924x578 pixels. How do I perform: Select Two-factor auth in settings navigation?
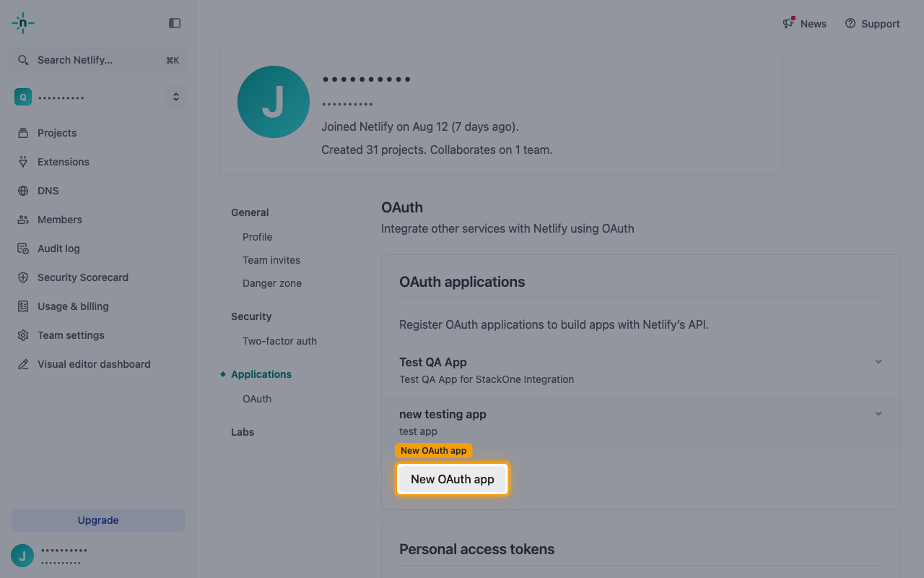pyautogui.click(x=279, y=341)
